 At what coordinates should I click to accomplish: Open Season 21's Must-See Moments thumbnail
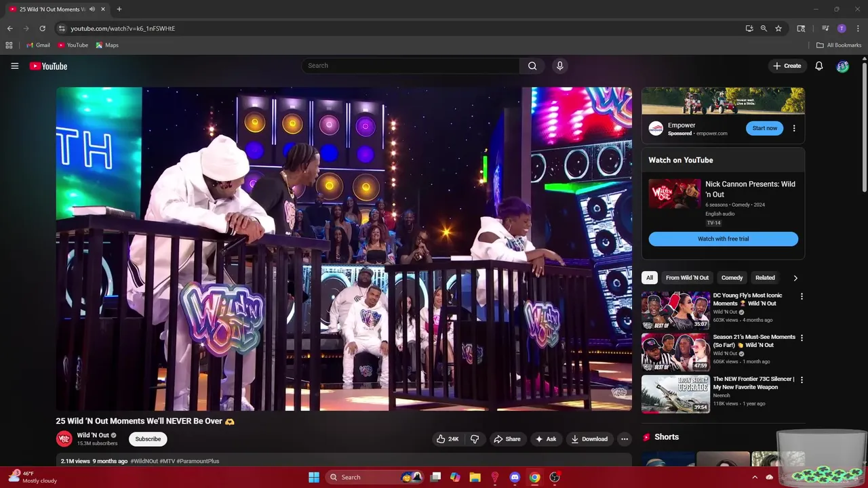pyautogui.click(x=675, y=352)
